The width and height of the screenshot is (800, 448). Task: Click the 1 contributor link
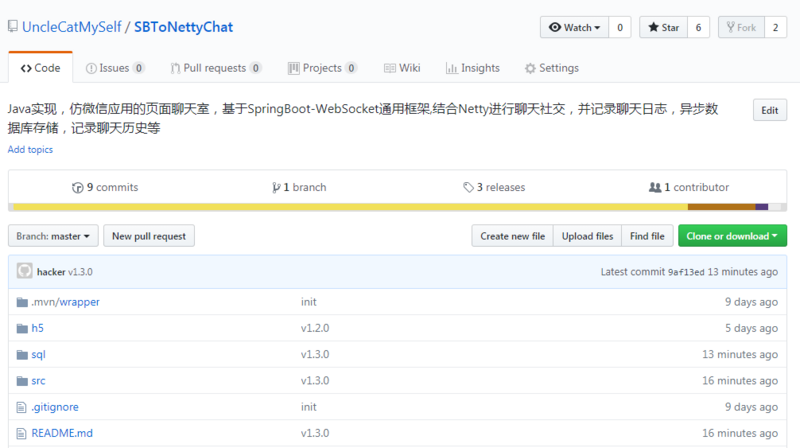[x=689, y=187]
